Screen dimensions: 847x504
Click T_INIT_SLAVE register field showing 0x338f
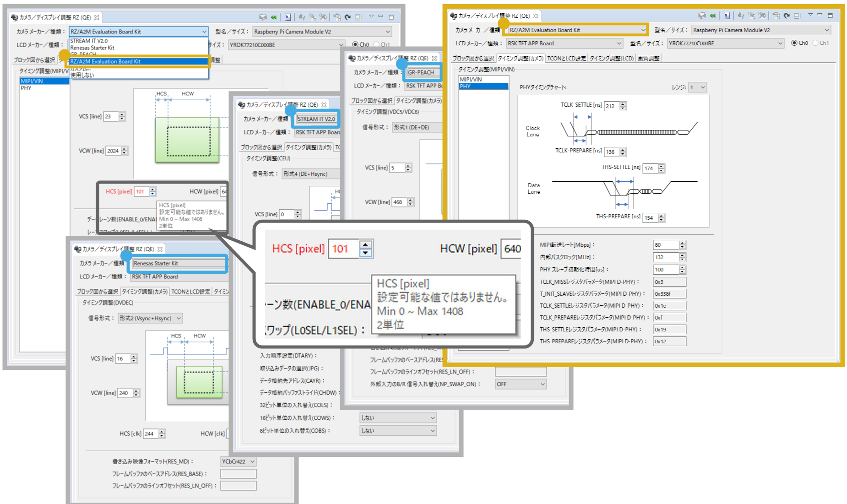pyautogui.click(x=669, y=294)
